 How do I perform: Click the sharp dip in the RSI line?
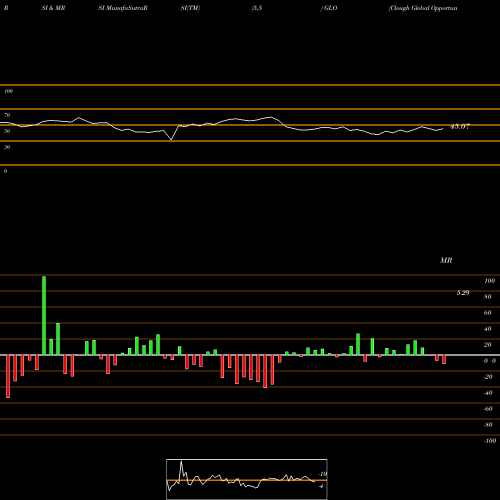[x=171, y=139]
